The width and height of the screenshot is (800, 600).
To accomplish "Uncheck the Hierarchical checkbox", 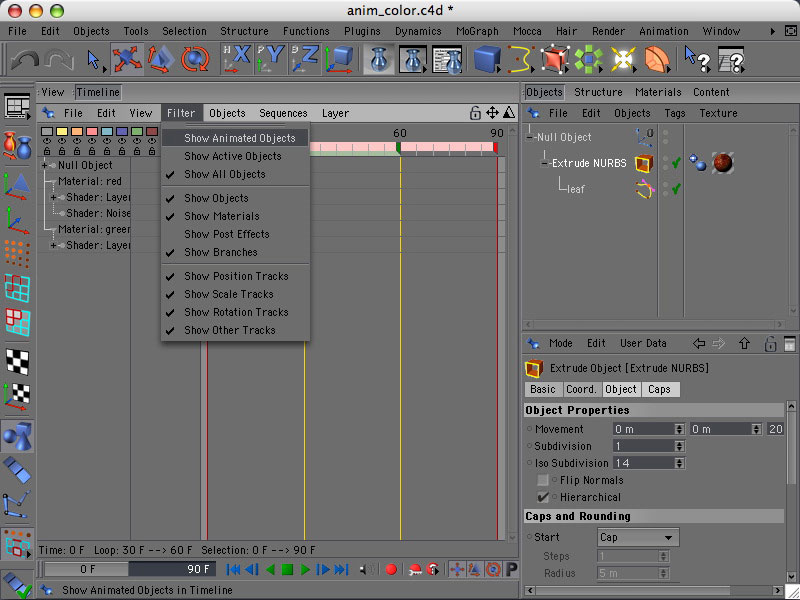I will (x=543, y=497).
